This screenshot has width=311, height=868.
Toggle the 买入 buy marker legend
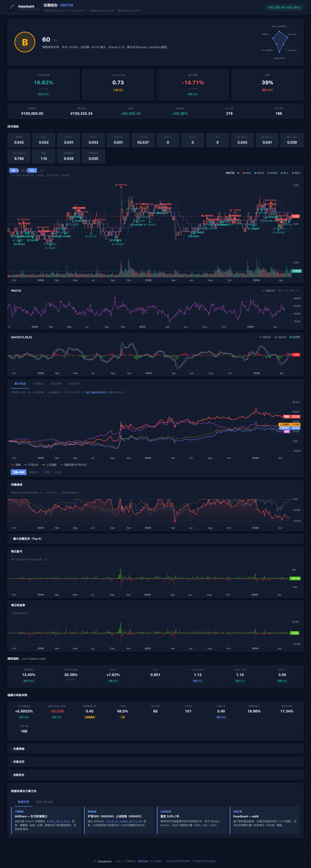pos(285,173)
